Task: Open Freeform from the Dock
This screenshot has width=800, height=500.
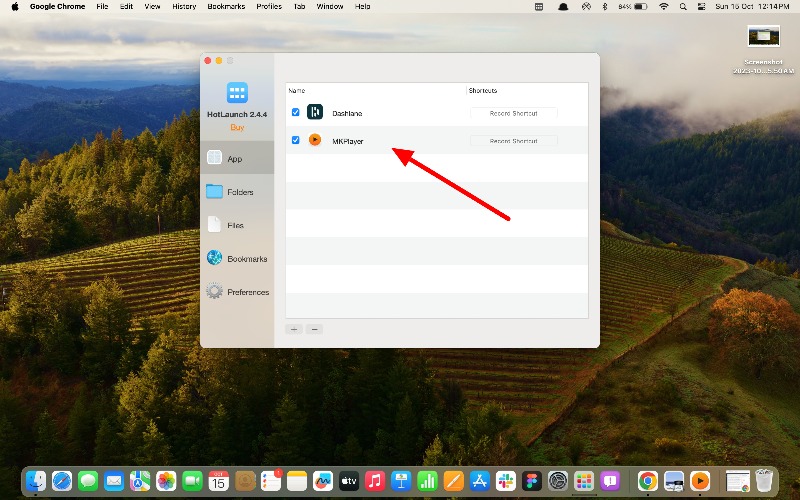Action: (x=323, y=481)
